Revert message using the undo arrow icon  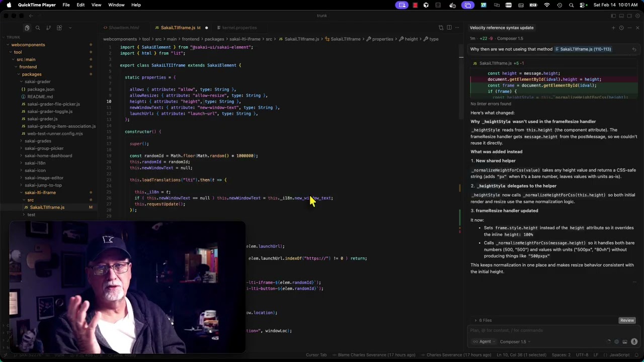634,49
